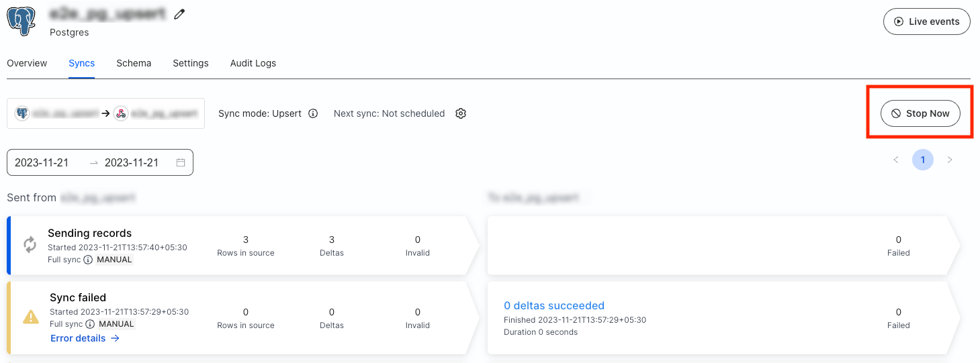Open Error details link

85,338
